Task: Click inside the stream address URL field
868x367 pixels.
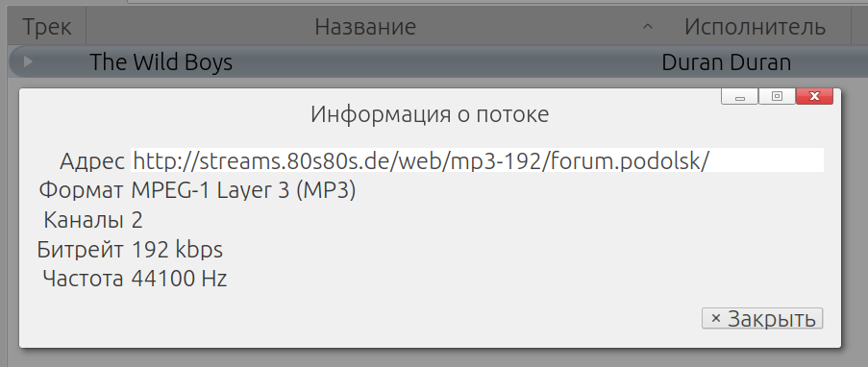Action: (477, 160)
